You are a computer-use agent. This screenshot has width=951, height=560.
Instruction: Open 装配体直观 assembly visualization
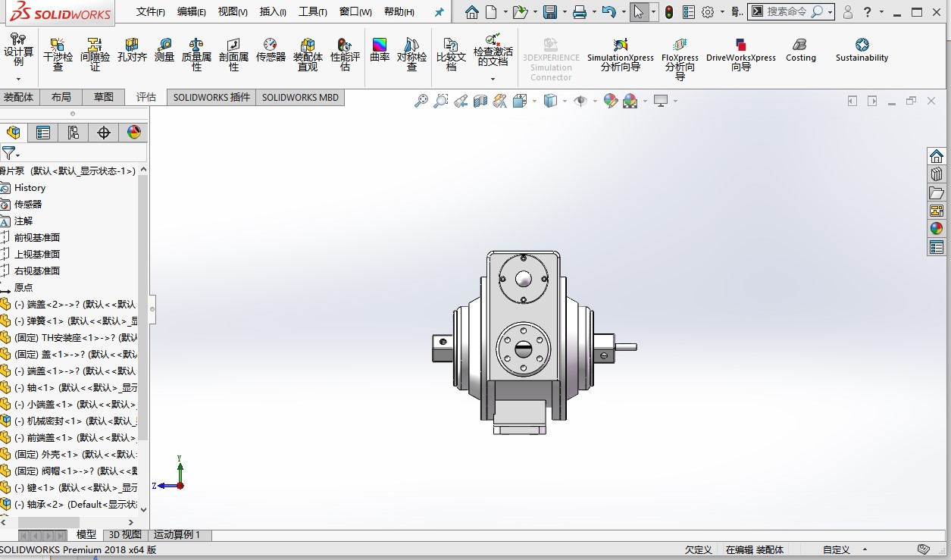pos(308,55)
